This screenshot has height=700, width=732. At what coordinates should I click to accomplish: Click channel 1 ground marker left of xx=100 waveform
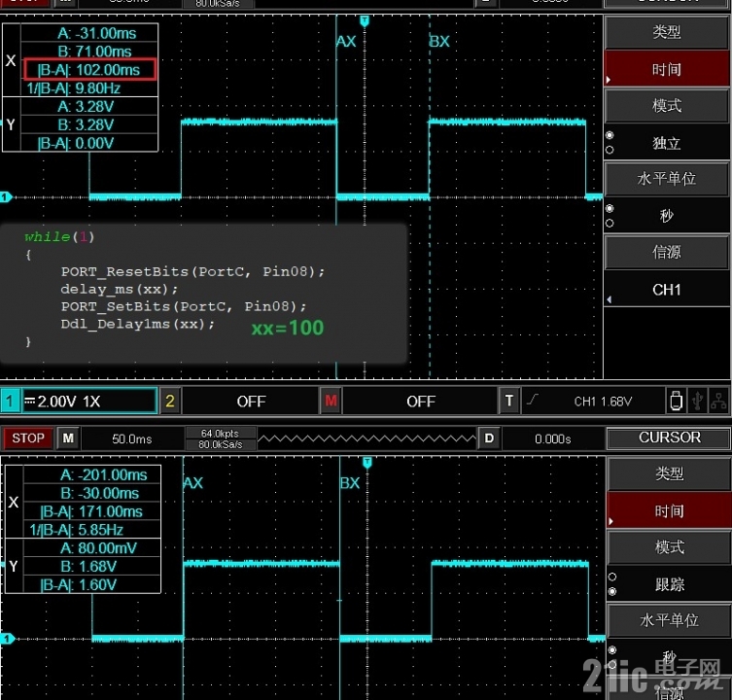tap(5, 197)
